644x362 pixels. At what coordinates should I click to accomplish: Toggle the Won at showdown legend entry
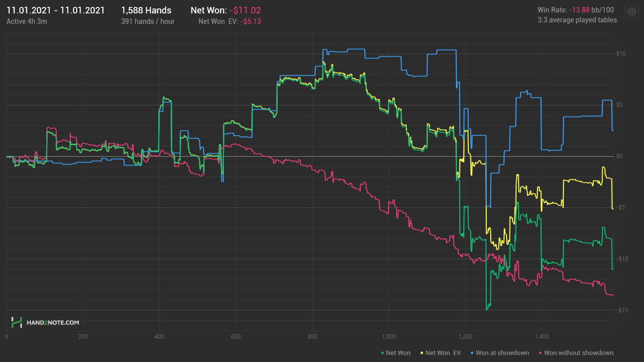[500, 353]
